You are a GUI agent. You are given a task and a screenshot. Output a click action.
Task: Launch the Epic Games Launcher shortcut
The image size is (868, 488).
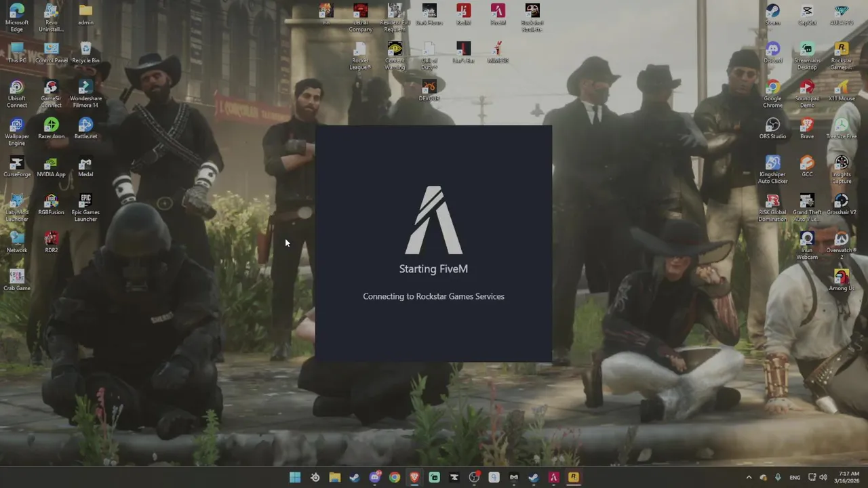pos(85,207)
